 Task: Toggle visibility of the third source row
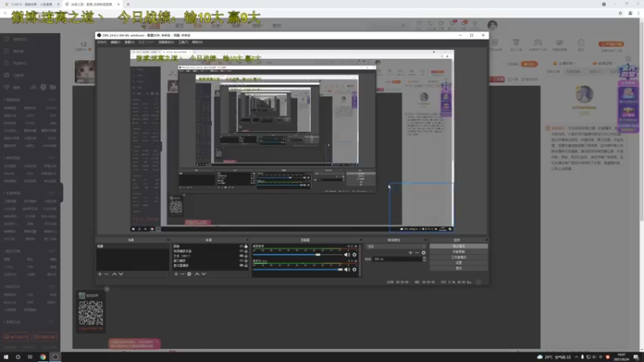click(x=241, y=256)
